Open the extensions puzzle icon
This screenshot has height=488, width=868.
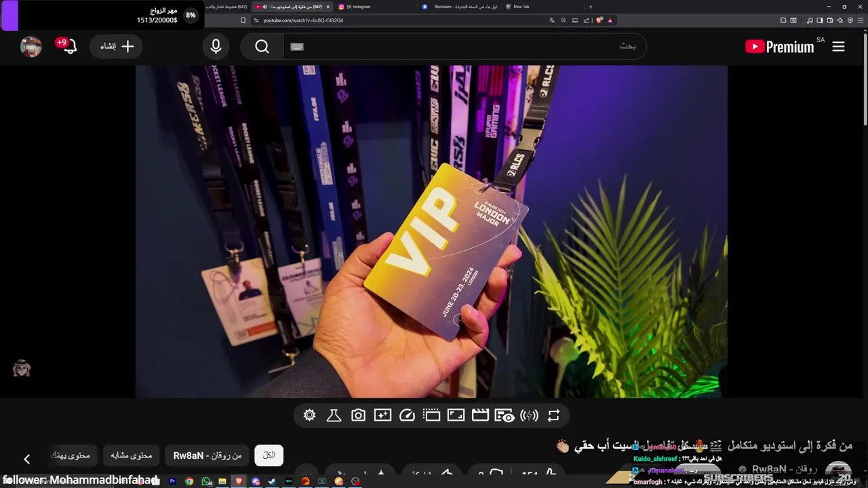(783, 20)
